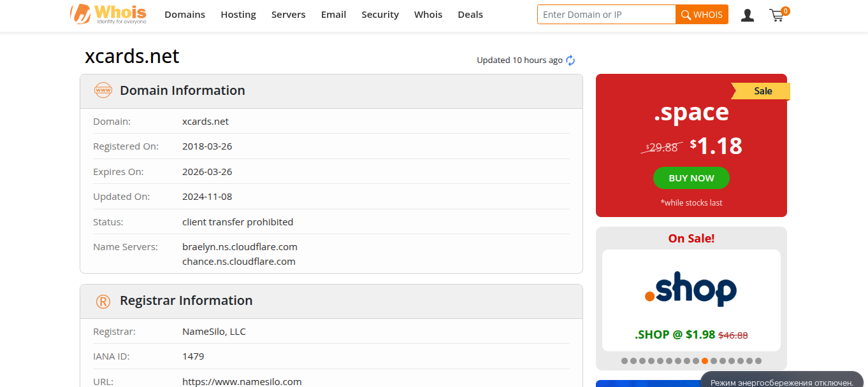Open the shopping cart icon
The width and height of the screenshot is (868, 387).
pyautogui.click(x=777, y=15)
